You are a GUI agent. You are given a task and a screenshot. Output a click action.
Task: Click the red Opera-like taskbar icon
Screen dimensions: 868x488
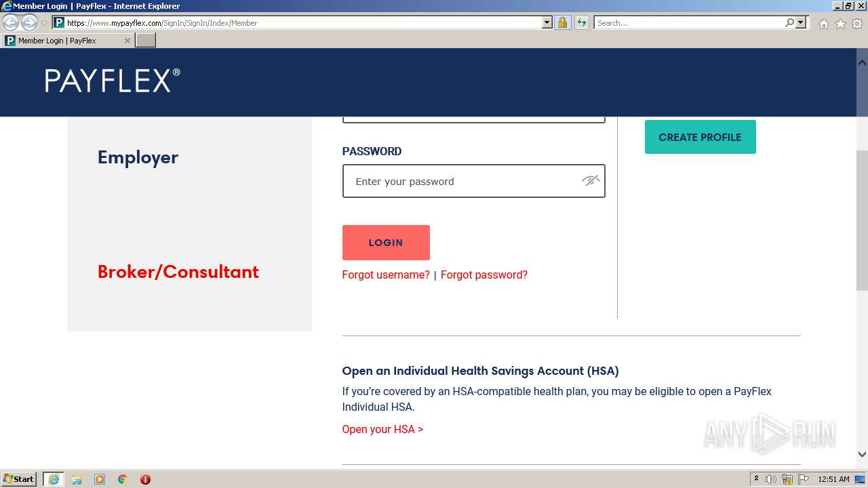point(145,479)
